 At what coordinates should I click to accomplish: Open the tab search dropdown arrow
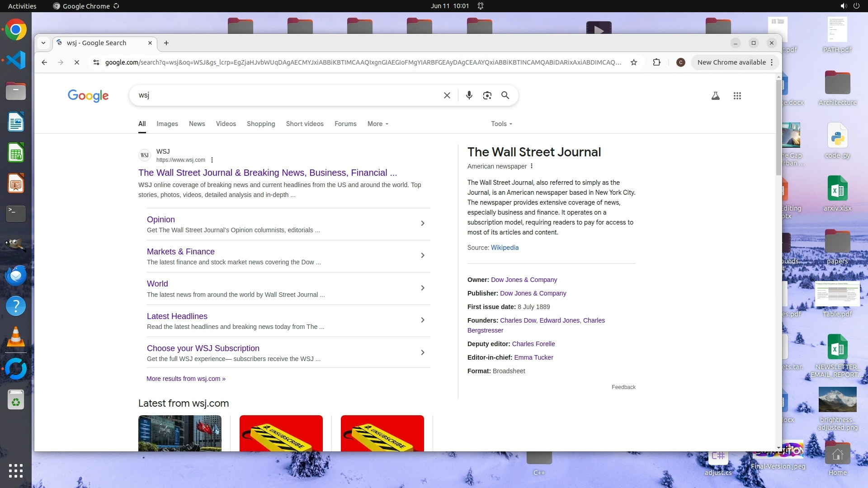point(43,43)
